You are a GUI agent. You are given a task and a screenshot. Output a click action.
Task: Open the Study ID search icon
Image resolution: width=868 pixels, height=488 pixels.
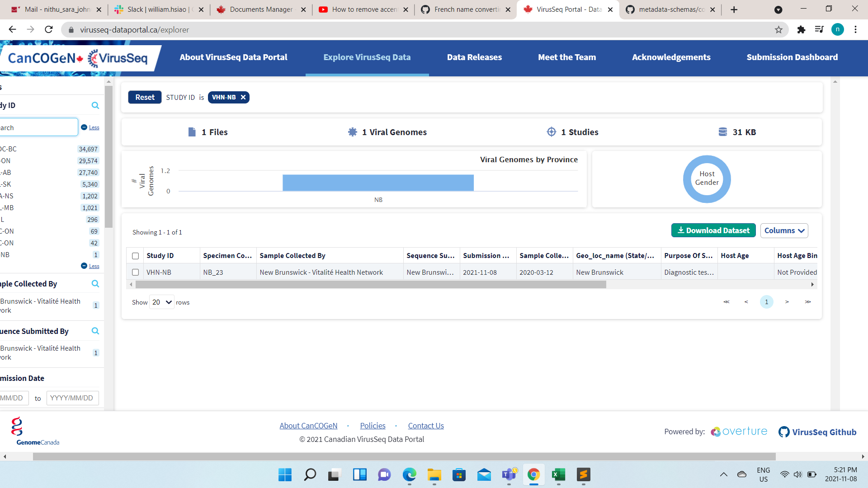(x=95, y=105)
